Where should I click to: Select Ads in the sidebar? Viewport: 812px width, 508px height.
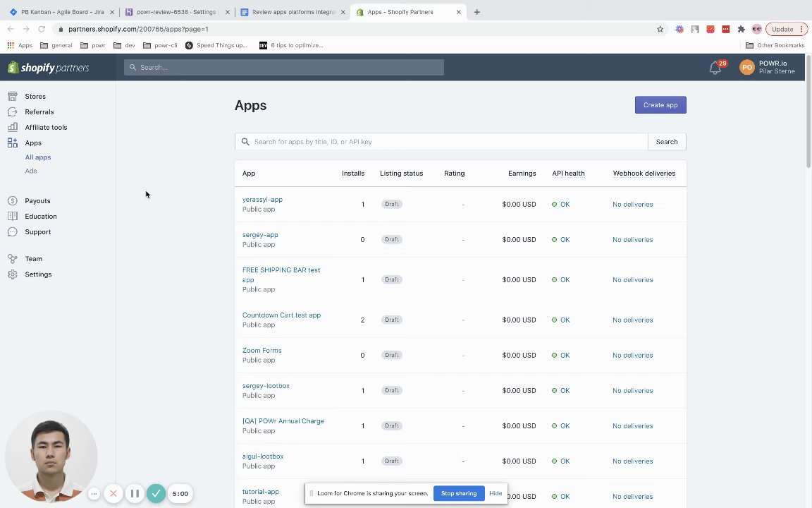tap(31, 171)
